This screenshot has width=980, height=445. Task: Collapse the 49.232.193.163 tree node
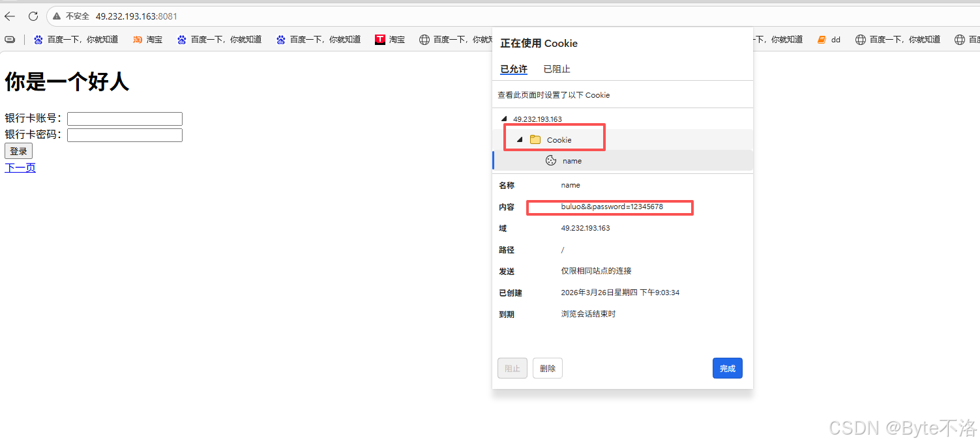[503, 119]
